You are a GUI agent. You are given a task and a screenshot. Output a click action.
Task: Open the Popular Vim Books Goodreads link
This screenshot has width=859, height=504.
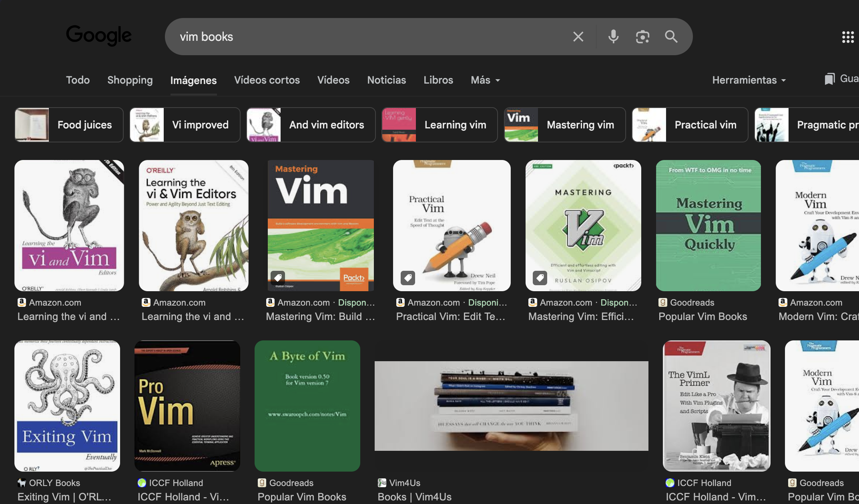tap(702, 316)
